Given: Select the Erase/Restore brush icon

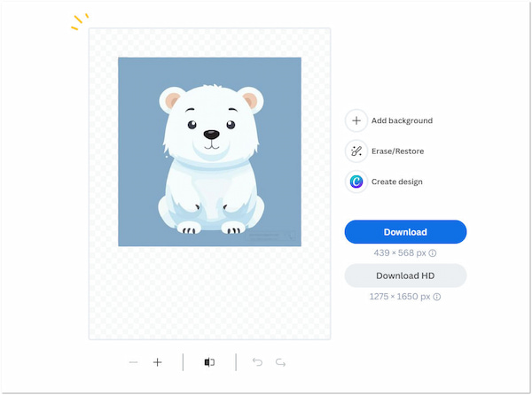Looking at the screenshot, I should click(x=356, y=151).
